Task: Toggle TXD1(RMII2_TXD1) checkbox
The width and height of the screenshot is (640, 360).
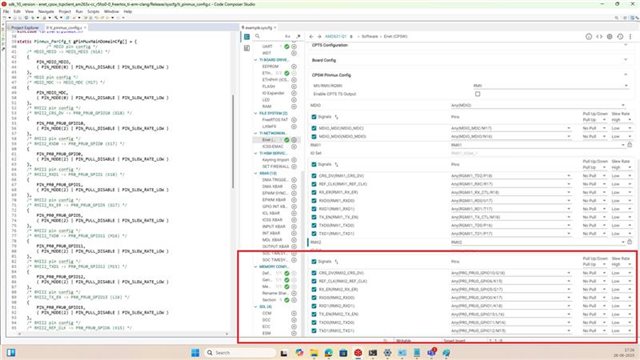Action: (x=314, y=331)
